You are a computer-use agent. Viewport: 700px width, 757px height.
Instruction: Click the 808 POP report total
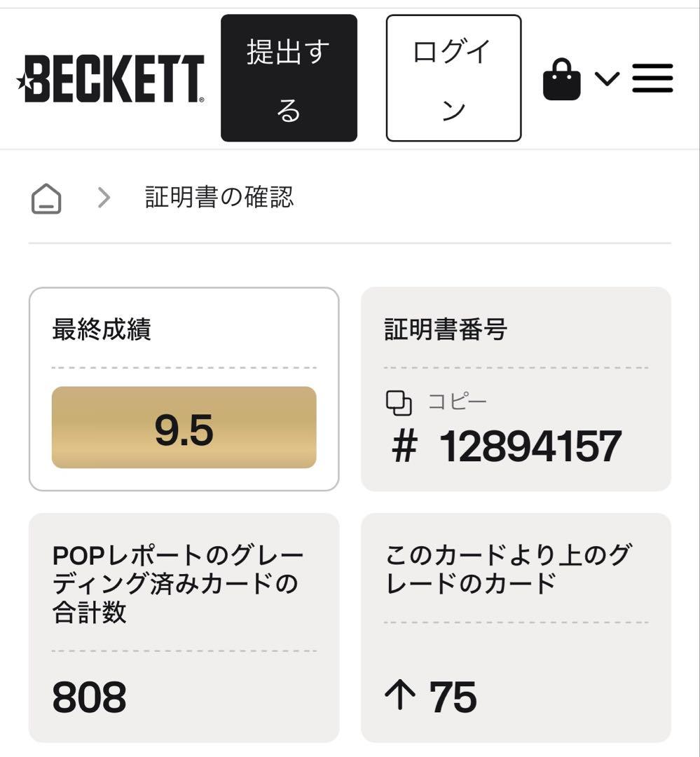pyautogui.click(x=89, y=697)
